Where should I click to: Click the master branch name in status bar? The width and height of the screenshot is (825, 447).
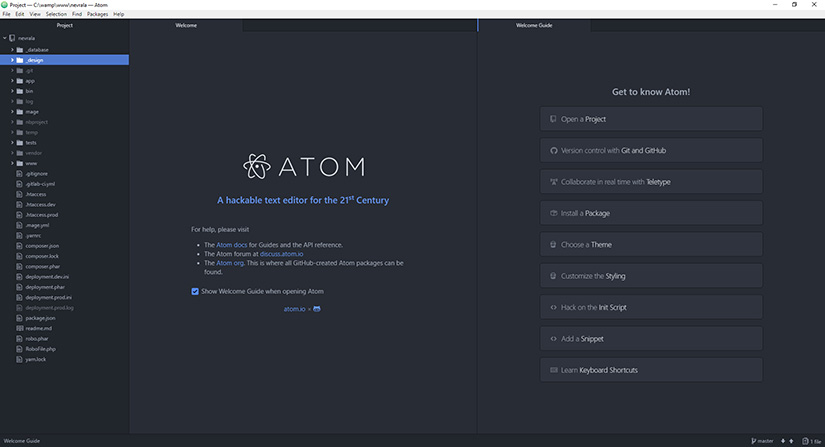point(766,441)
